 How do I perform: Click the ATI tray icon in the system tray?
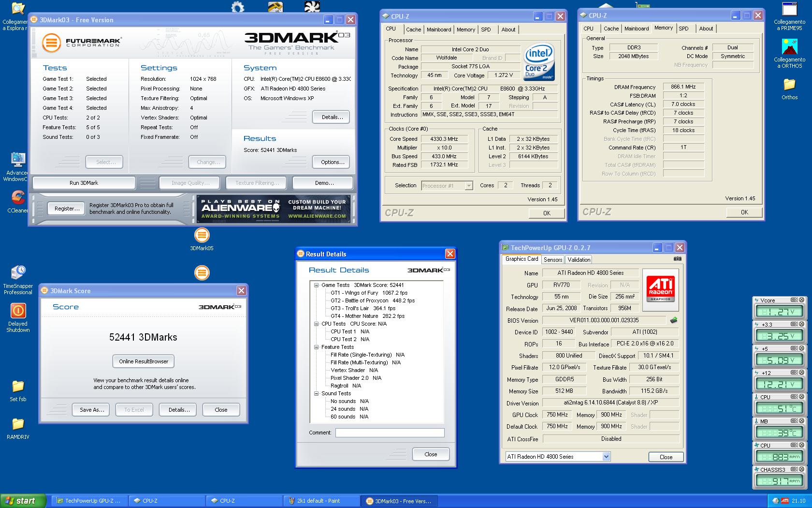pos(785,501)
